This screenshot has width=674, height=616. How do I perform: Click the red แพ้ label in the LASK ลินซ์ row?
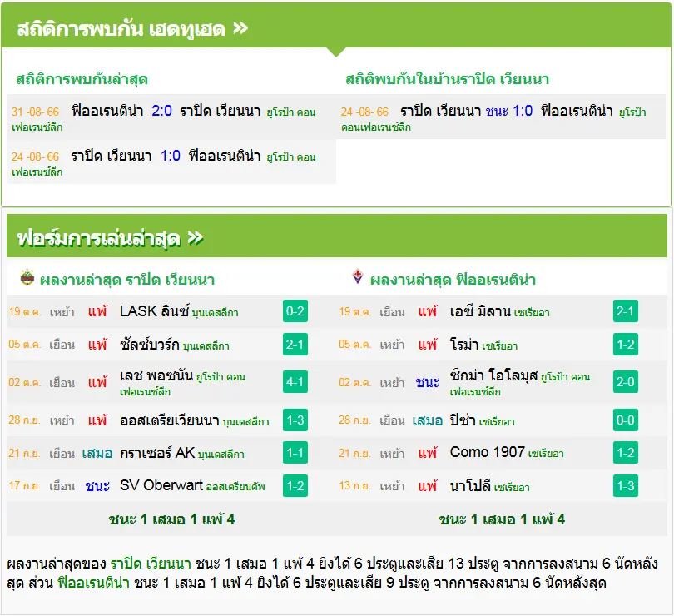[97, 311]
